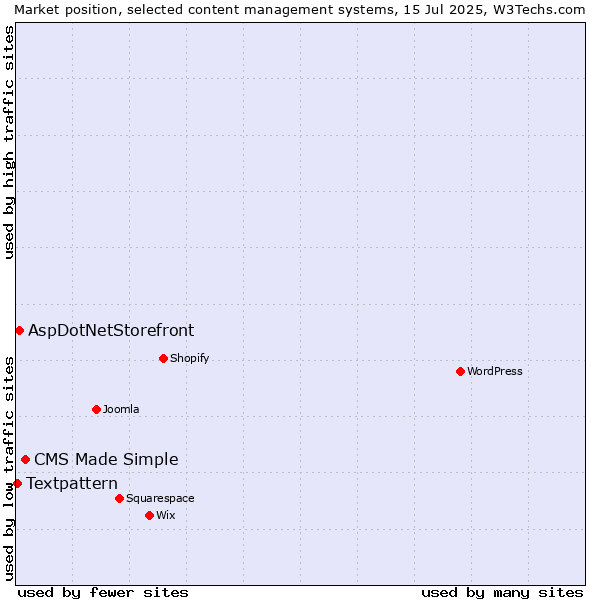Click the red AspDotNetStorefront data point
This screenshot has height=600, width=600.
(x=20, y=330)
